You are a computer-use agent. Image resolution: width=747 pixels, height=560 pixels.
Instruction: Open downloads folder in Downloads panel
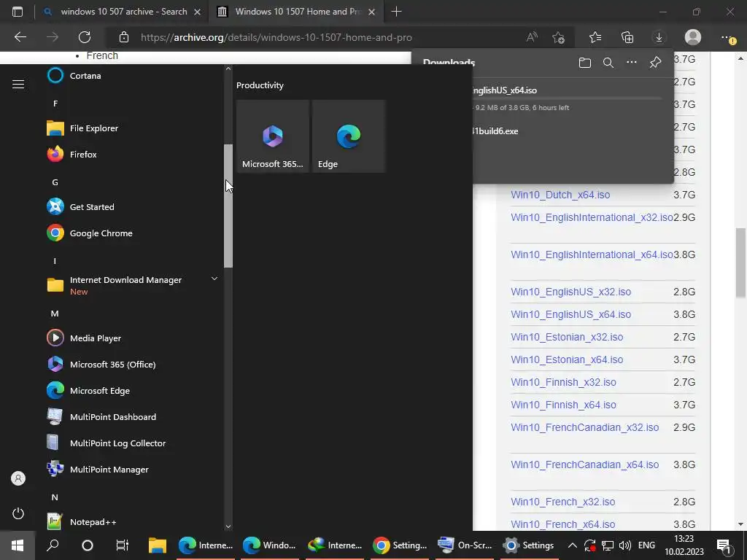coord(584,63)
